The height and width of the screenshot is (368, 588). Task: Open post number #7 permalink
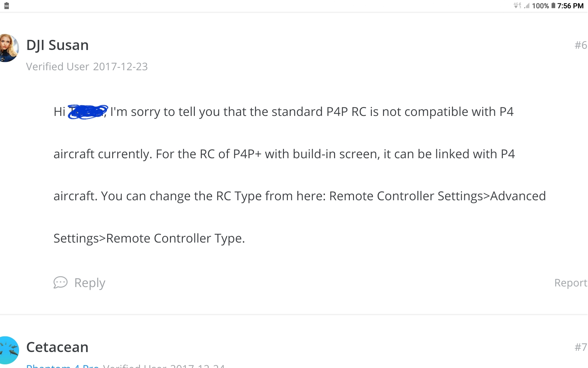(x=581, y=347)
